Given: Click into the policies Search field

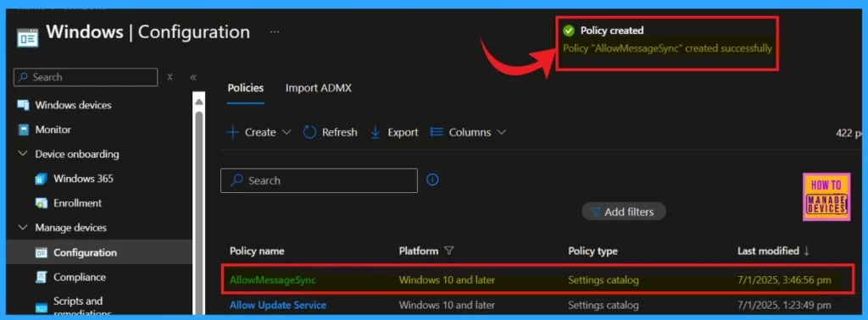Looking at the screenshot, I should pyautogui.click(x=319, y=180).
